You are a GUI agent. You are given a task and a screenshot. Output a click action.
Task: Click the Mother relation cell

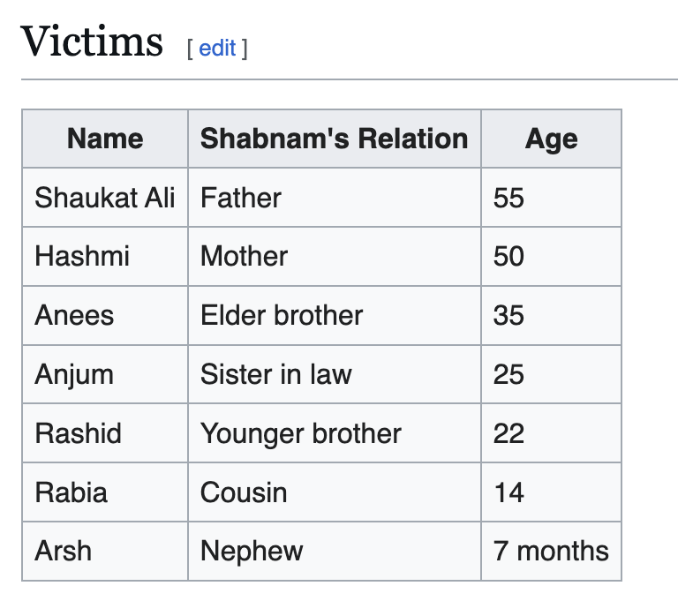coord(335,256)
